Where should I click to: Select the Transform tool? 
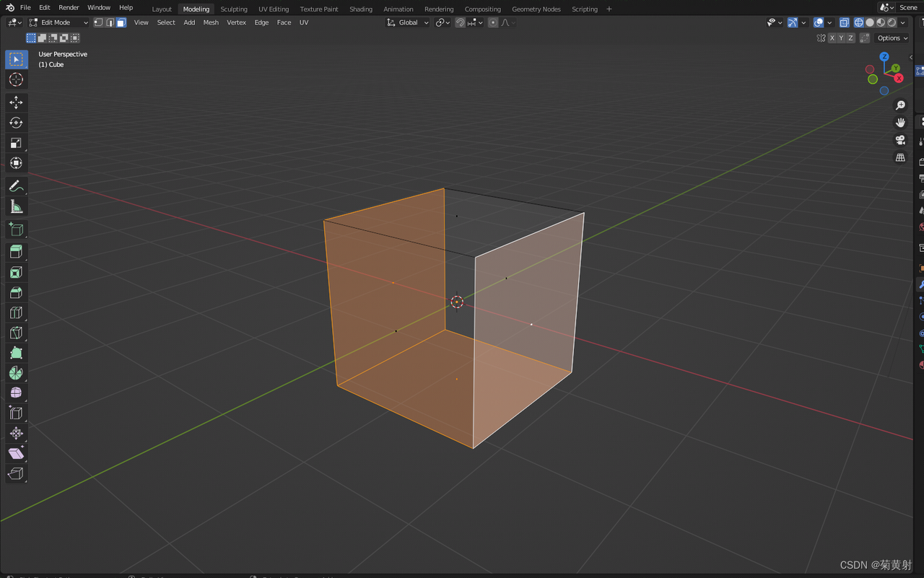[x=16, y=163]
